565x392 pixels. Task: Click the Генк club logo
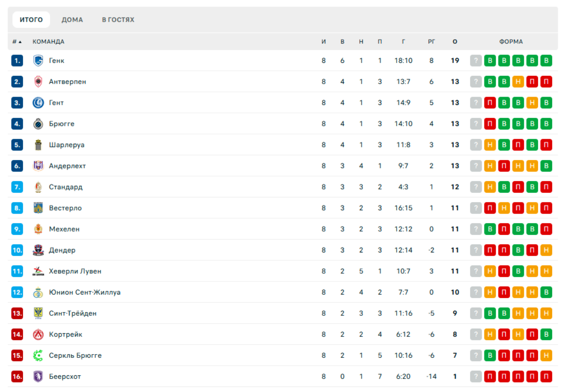[38, 61]
